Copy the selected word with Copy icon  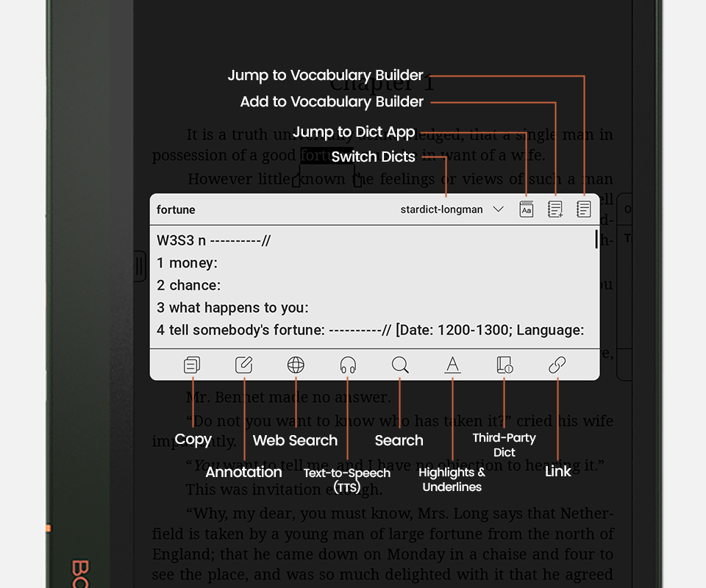point(192,365)
